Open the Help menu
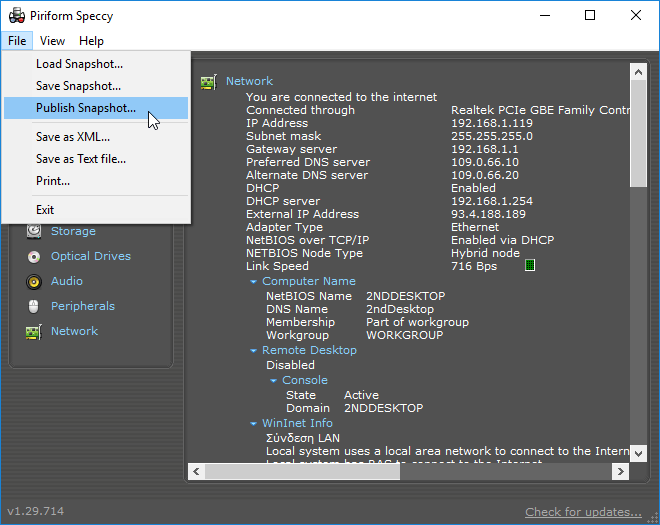The width and height of the screenshot is (660, 525). pos(91,41)
